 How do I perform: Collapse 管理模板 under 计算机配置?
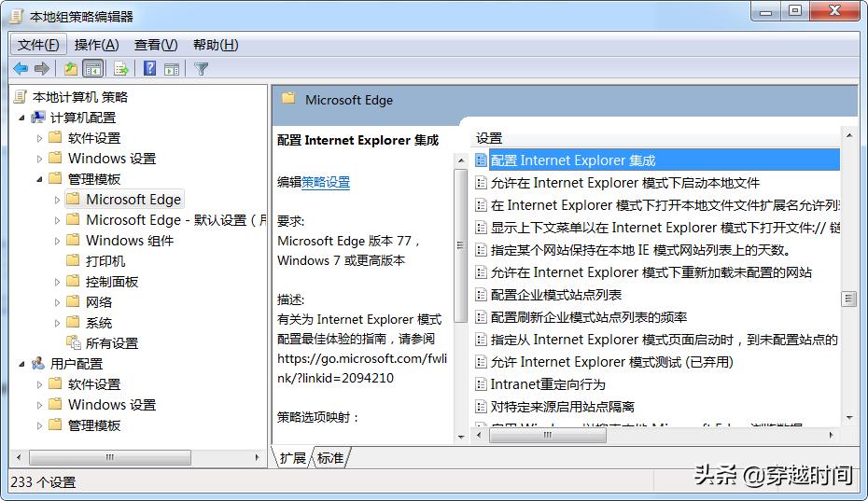point(39,179)
